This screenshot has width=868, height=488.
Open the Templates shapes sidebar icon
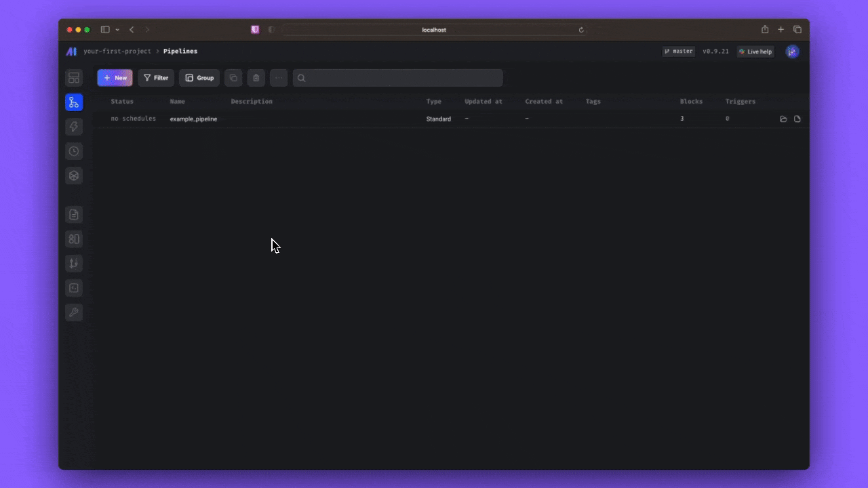[x=74, y=239]
